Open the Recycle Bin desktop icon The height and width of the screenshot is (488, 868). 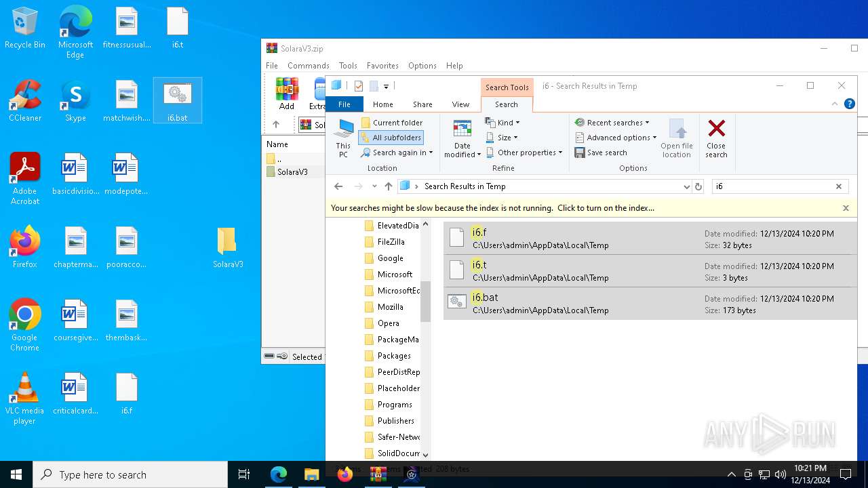pos(25,28)
